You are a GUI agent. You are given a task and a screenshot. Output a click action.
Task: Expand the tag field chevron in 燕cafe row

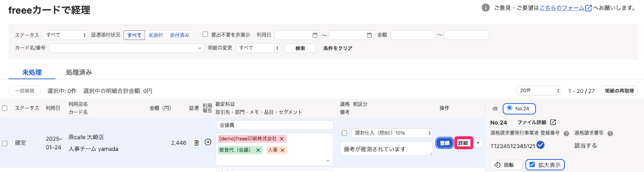click(x=328, y=161)
